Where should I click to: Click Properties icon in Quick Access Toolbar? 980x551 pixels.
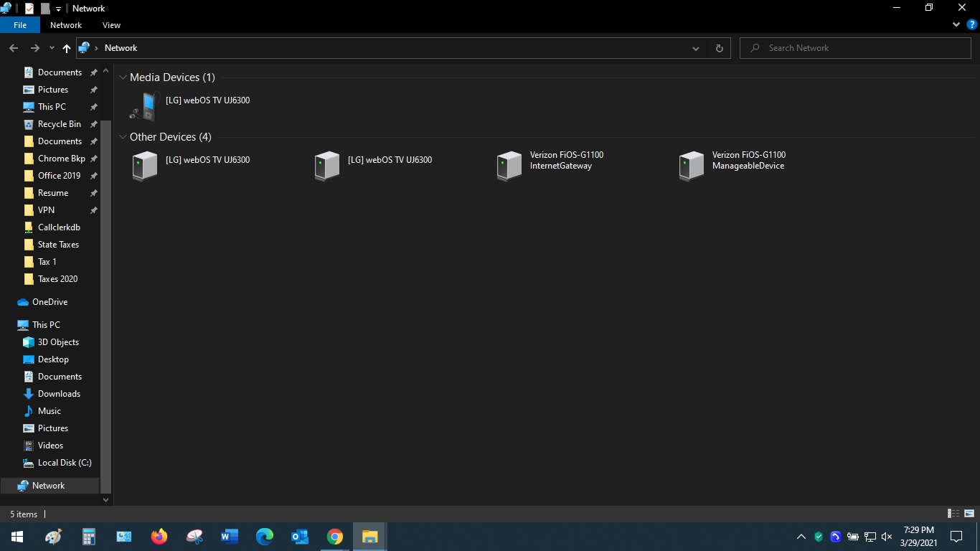pyautogui.click(x=29, y=9)
